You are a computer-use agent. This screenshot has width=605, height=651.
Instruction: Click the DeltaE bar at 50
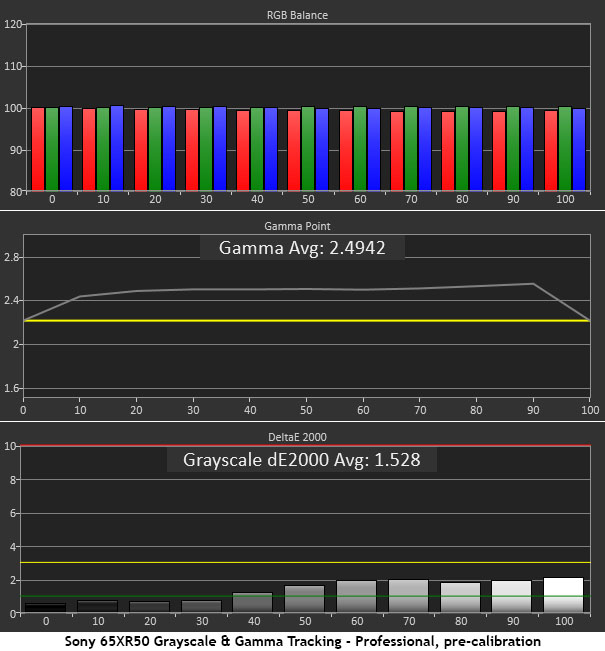[304, 599]
